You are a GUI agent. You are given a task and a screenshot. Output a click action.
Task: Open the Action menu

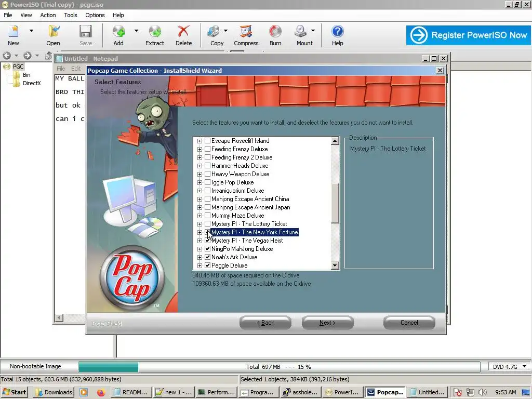click(48, 15)
